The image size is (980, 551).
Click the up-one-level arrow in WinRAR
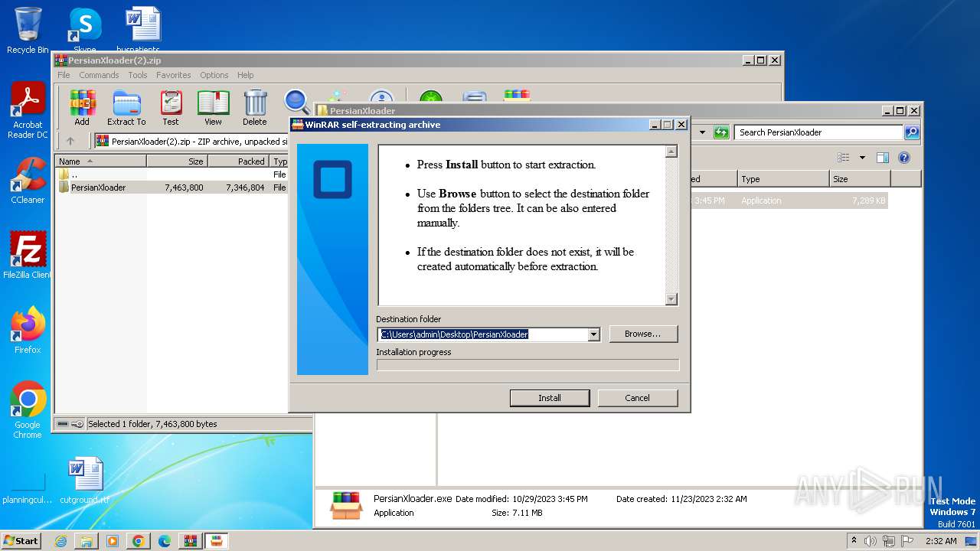pyautogui.click(x=70, y=141)
